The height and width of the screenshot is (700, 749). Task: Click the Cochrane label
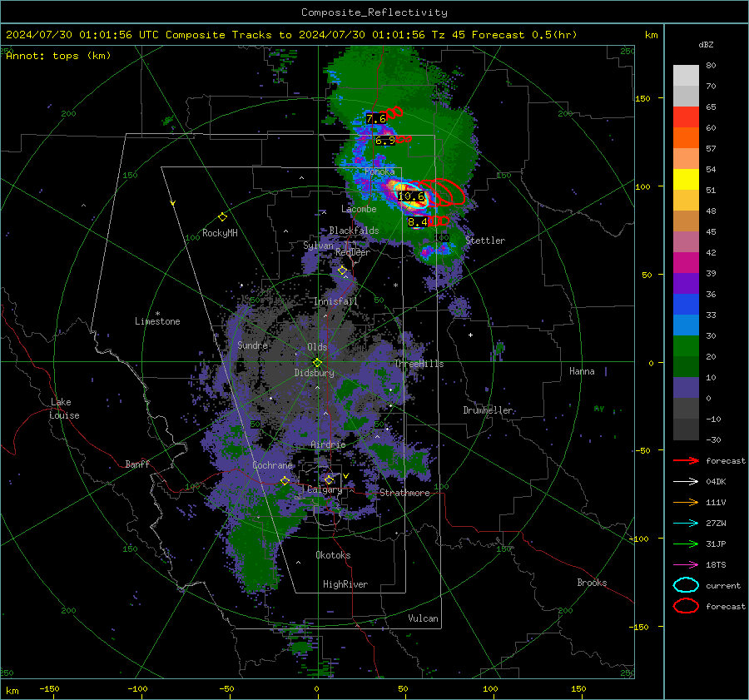click(272, 465)
